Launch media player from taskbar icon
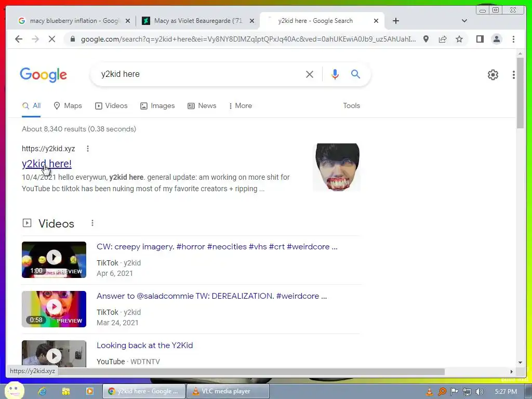Screen dimensions: 532x399 (89, 391)
